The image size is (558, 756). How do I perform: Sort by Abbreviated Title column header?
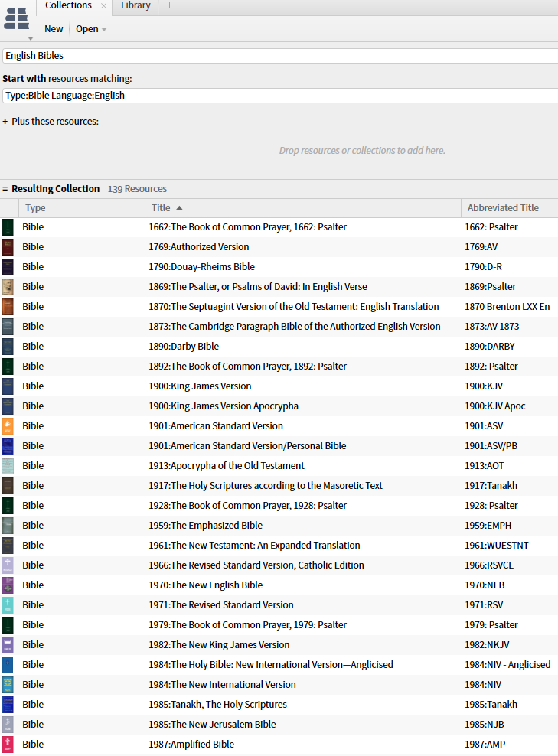510,208
